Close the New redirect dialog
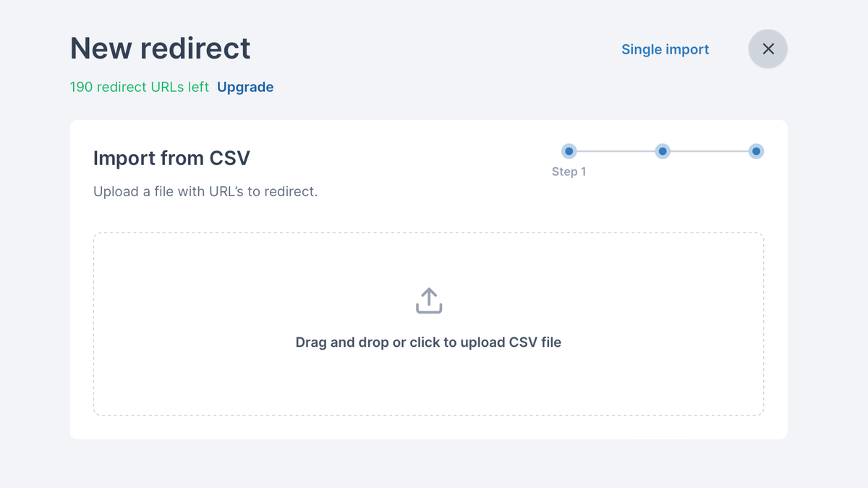This screenshot has width=868, height=488. pyautogui.click(x=767, y=49)
